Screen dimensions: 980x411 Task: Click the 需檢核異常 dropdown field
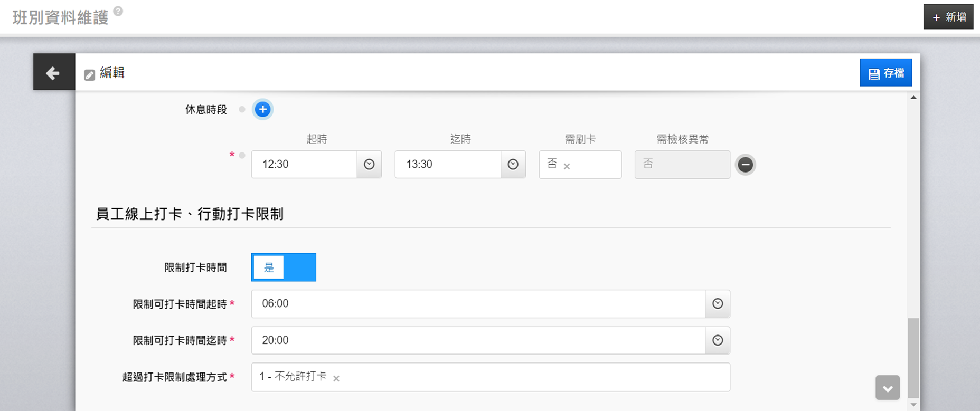682,165
